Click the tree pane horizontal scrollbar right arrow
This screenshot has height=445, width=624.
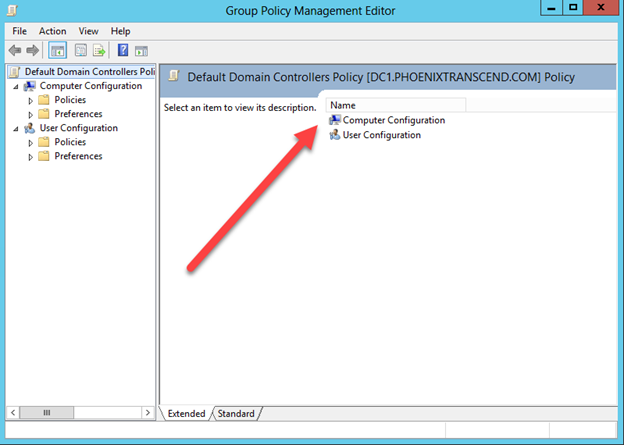(146, 412)
